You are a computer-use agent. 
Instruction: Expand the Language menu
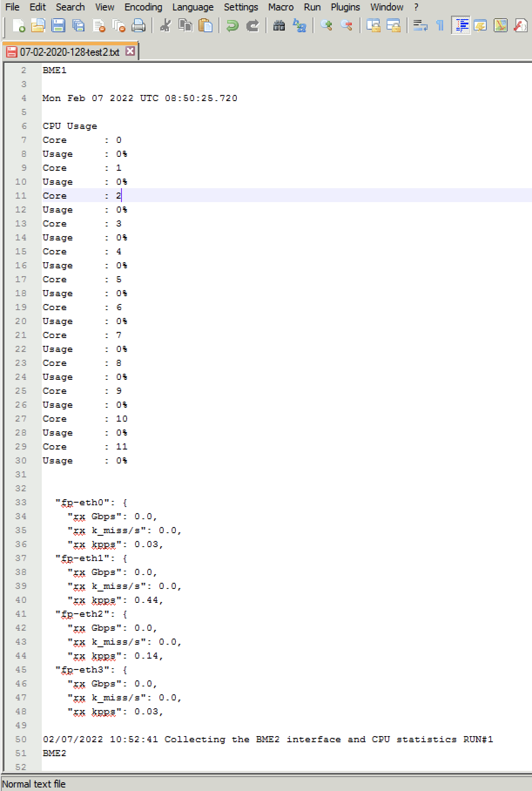point(193,7)
